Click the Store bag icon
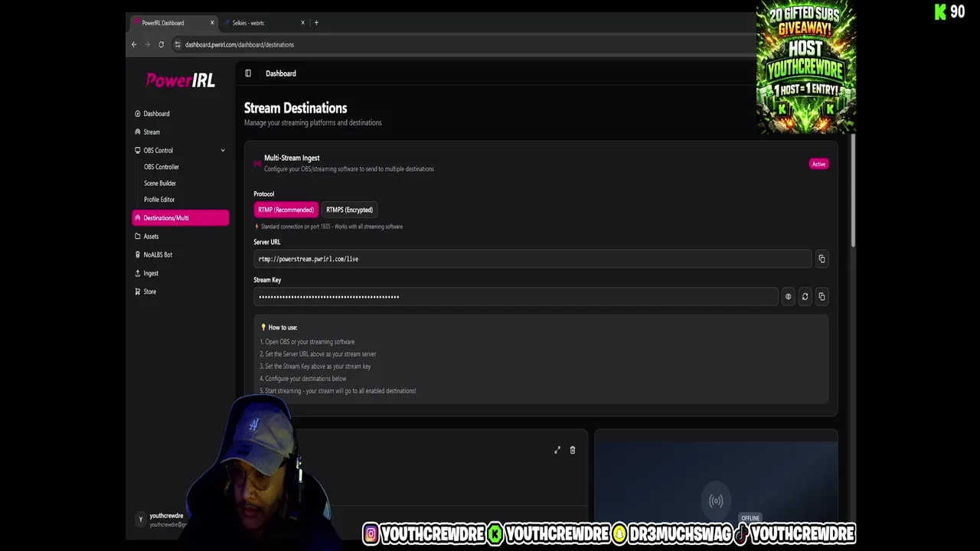Viewport: 980px width, 551px height. tap(138, 292)
